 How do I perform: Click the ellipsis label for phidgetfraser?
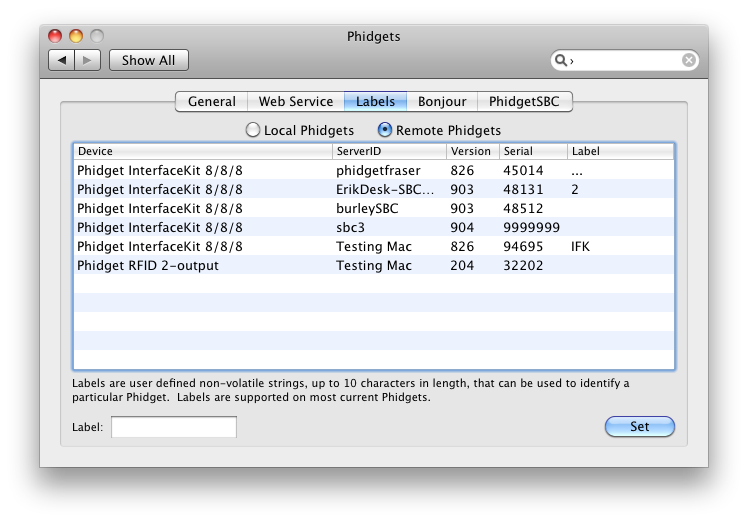pyautogui.click(x=577, y=173)
